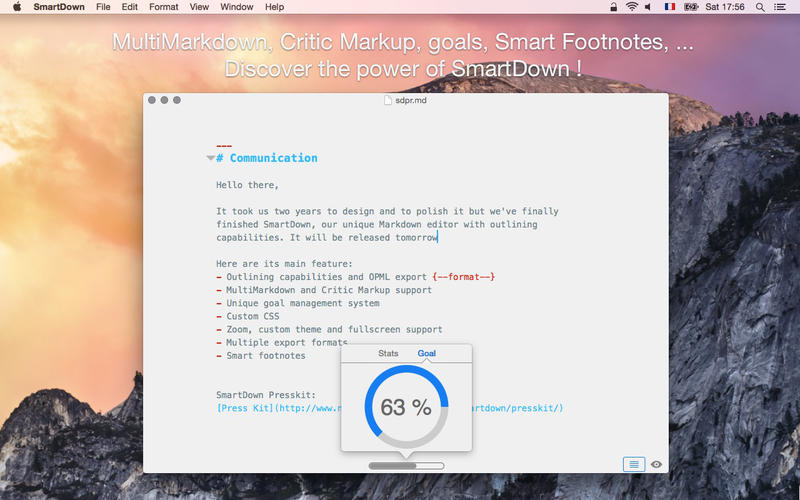This screenshot has width=800, height=500.
Task: Switch to the Stats tab
Action: click(x=388, y=353)
